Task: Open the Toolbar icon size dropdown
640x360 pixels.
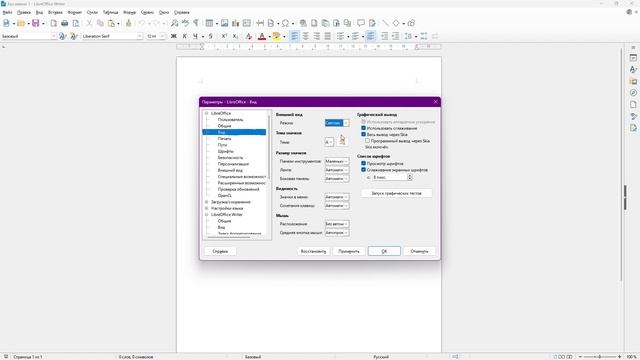Action: pyautogui.click(x=337, y=161)
